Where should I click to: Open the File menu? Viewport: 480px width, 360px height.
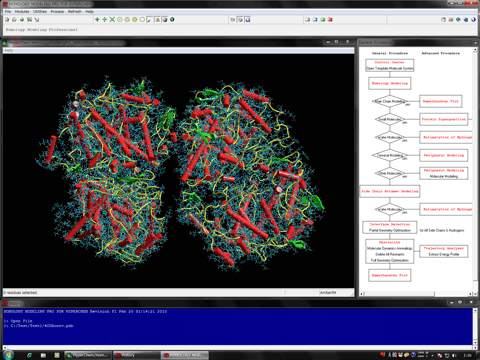coord(8,11)
